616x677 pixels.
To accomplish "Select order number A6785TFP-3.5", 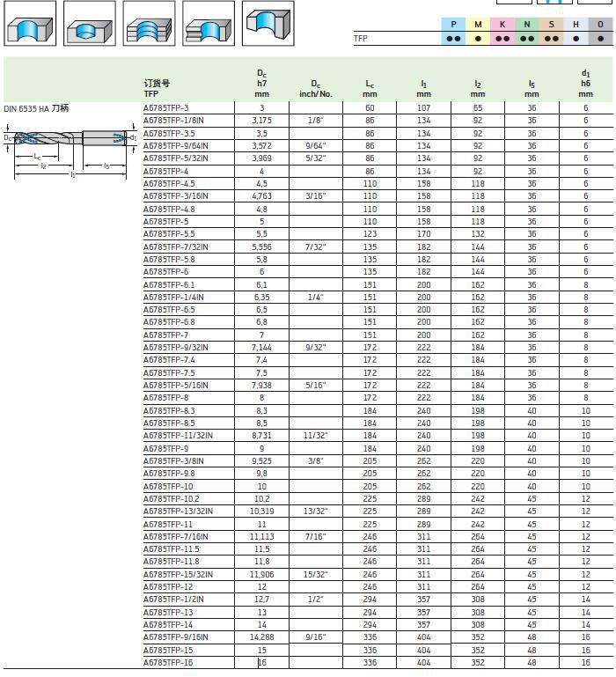I will (169, 134).
